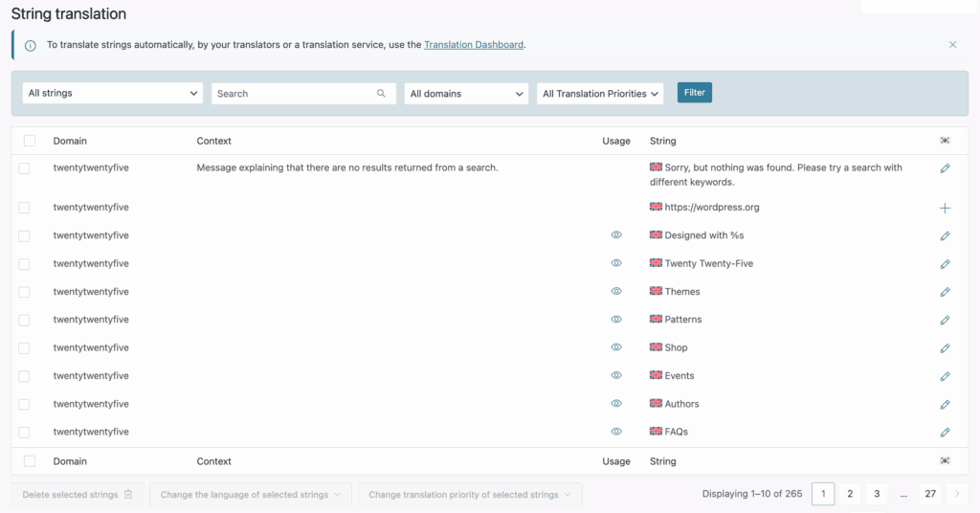Go to page 2
Viewport: 980px width, 513px height.
click(850, 494)
